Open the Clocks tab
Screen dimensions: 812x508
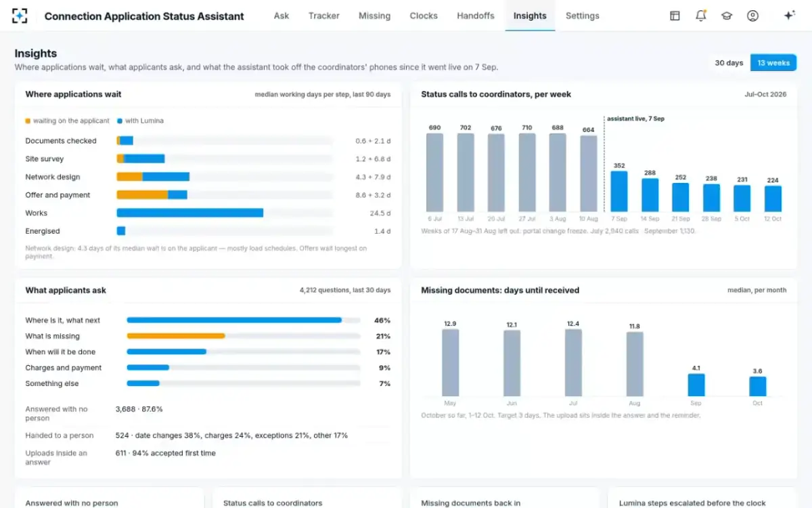point(424,16)
